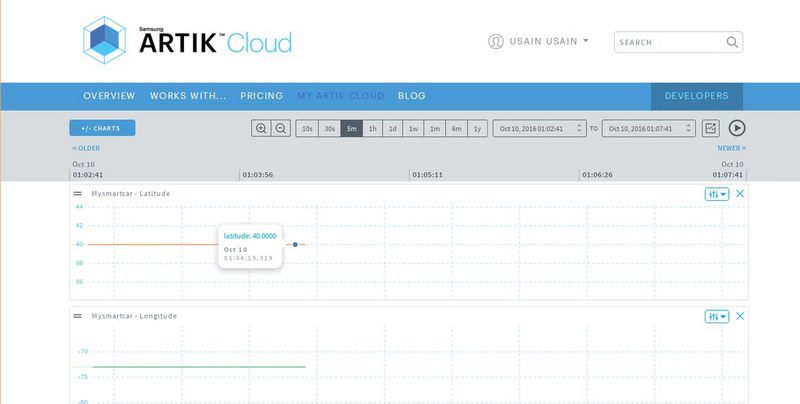Open the DEVELOPERS section
This screenshot has height=404, width=800.
696,96
